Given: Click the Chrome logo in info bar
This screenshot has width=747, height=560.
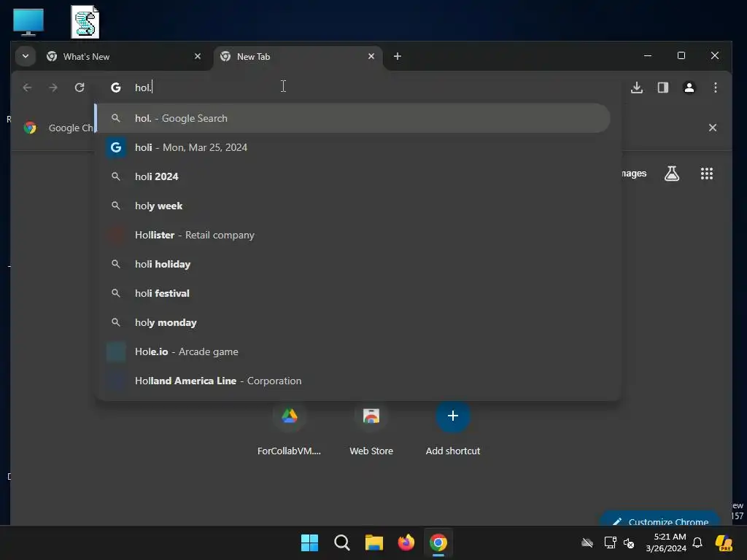Looking at the screenshot, I should click(x=30, y=128).
